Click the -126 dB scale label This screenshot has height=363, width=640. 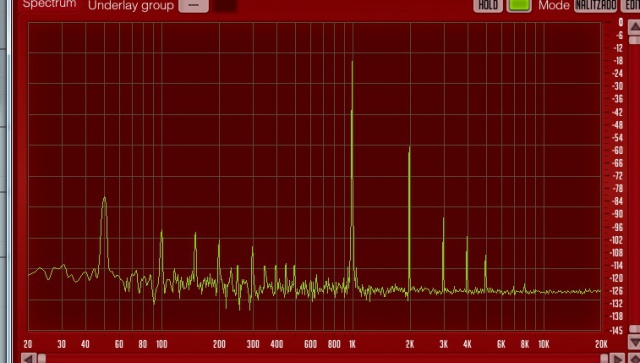tap(616, 291)
